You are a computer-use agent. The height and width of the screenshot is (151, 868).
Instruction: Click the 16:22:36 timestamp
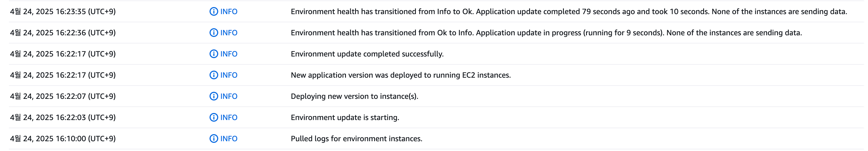(63, 33)
